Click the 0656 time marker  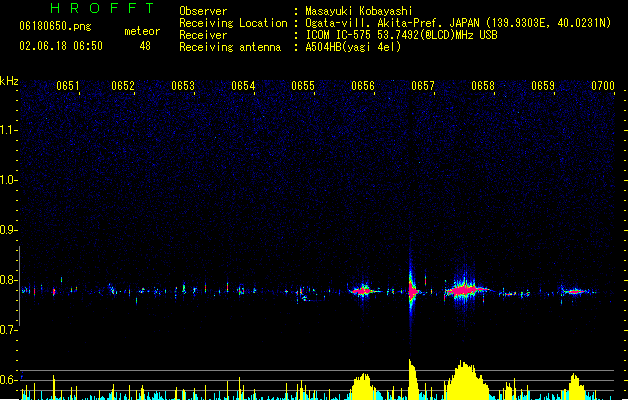[363, 86]
